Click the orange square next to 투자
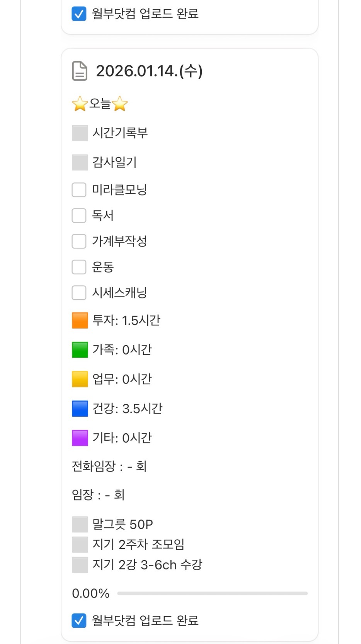361x644 pixels. [80, 320]
